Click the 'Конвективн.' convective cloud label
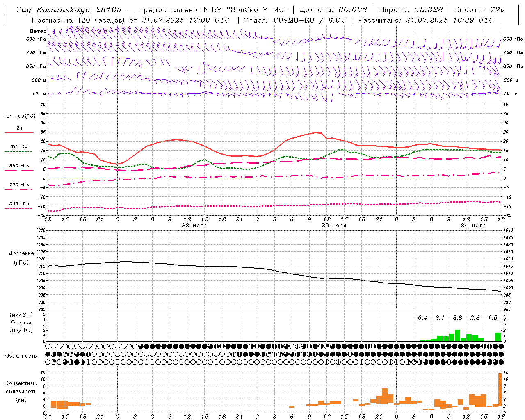Screen dimensions: 525x420 [21, 383]
